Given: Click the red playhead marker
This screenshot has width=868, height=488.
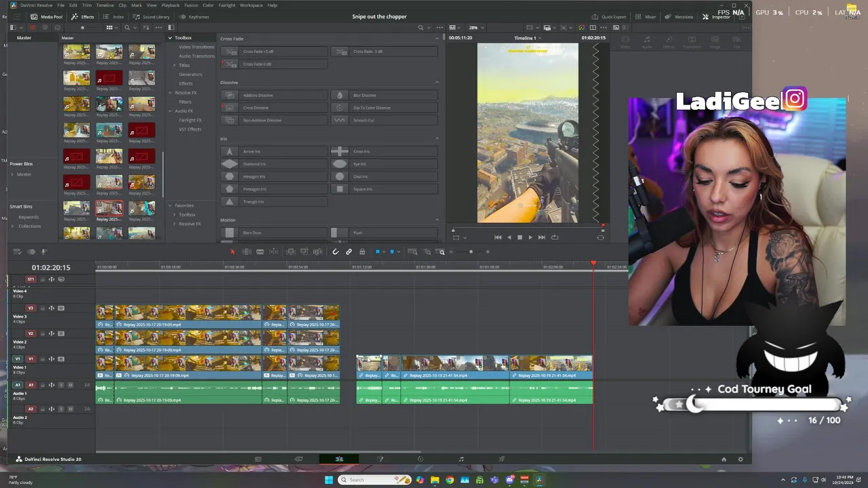Looking at the screenshot, I should 593,263.
